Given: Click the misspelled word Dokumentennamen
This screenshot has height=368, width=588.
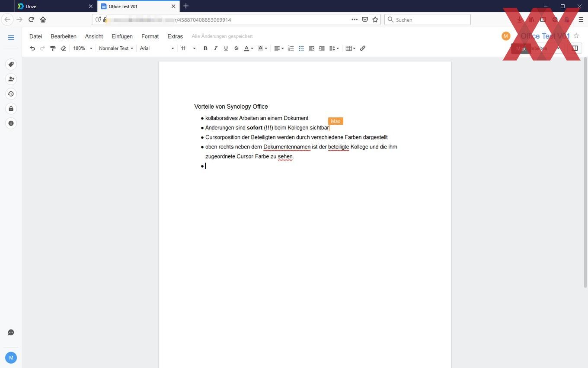Looking at the screenshot, I should click(x=287, y=147).
